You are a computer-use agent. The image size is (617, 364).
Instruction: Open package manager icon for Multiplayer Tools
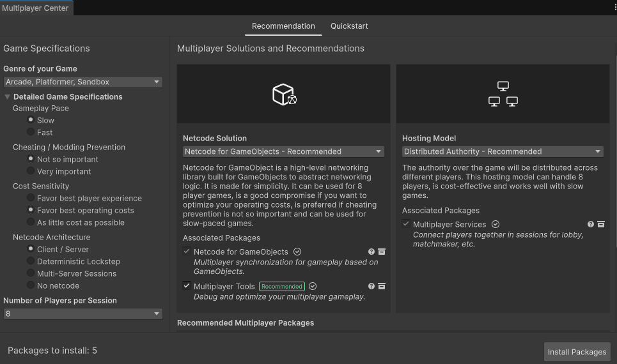382,287
